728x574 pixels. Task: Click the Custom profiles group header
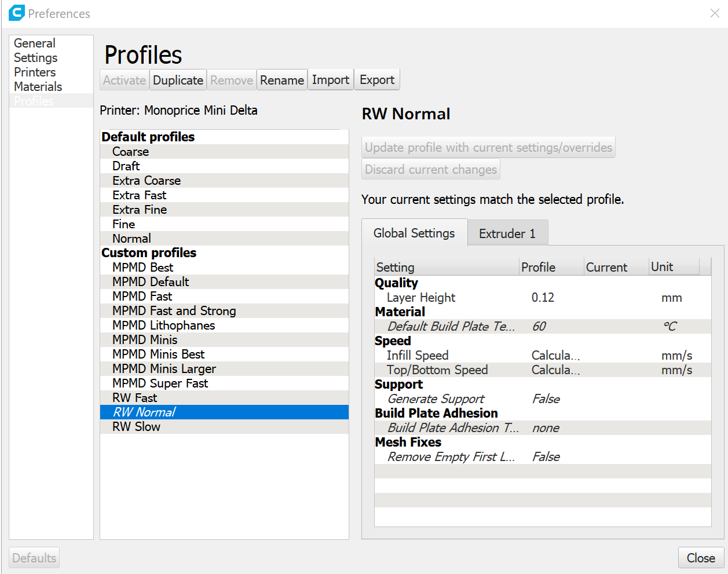pyautogui.click(x=149, y=253)
